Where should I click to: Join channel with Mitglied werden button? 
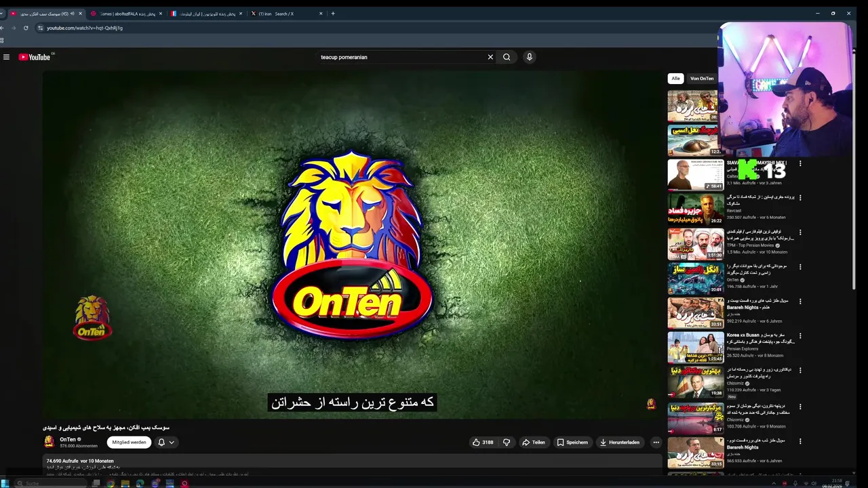coord(129,442)
